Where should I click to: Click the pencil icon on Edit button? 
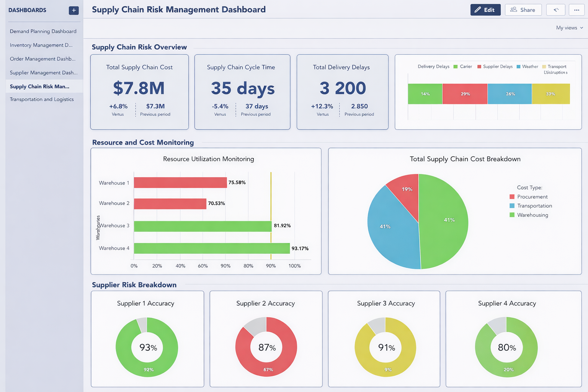pos(478,10)
